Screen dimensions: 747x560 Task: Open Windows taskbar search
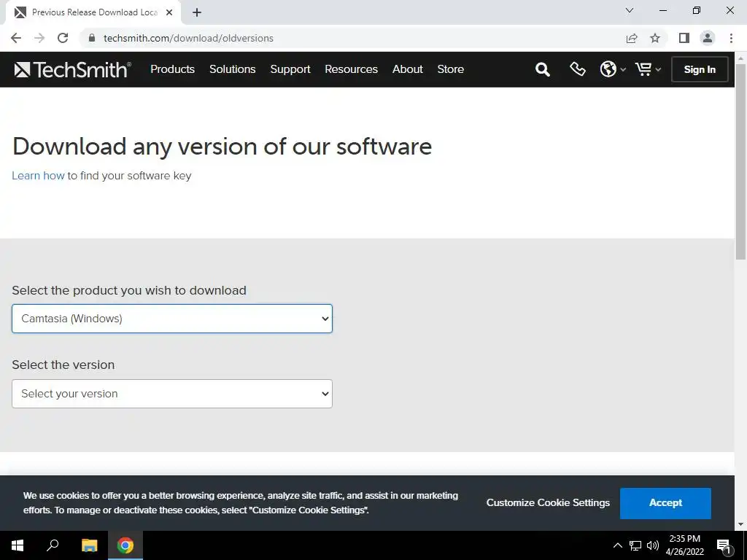coord(53,545)
